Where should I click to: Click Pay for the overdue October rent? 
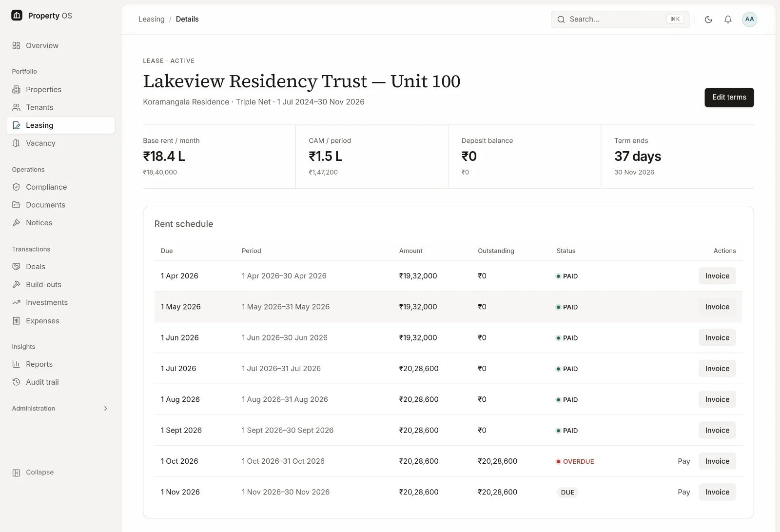pos(684,461)
